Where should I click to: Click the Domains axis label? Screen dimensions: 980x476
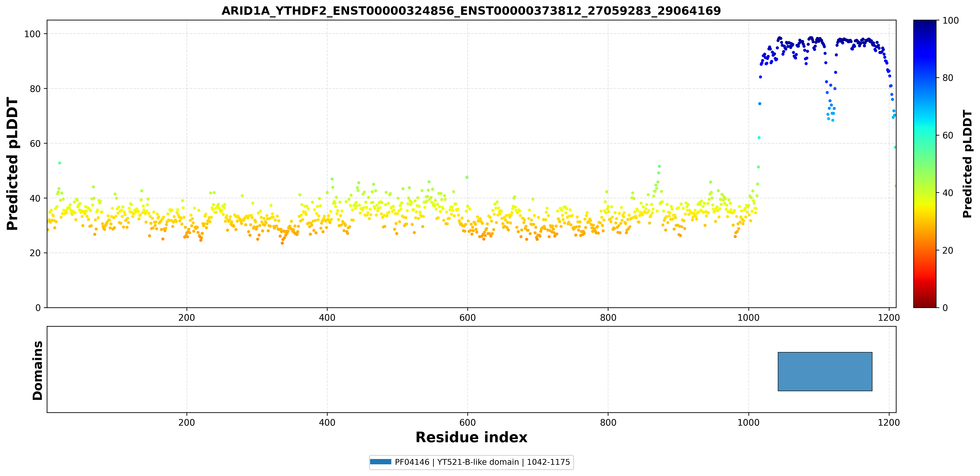tap(38, 370)
